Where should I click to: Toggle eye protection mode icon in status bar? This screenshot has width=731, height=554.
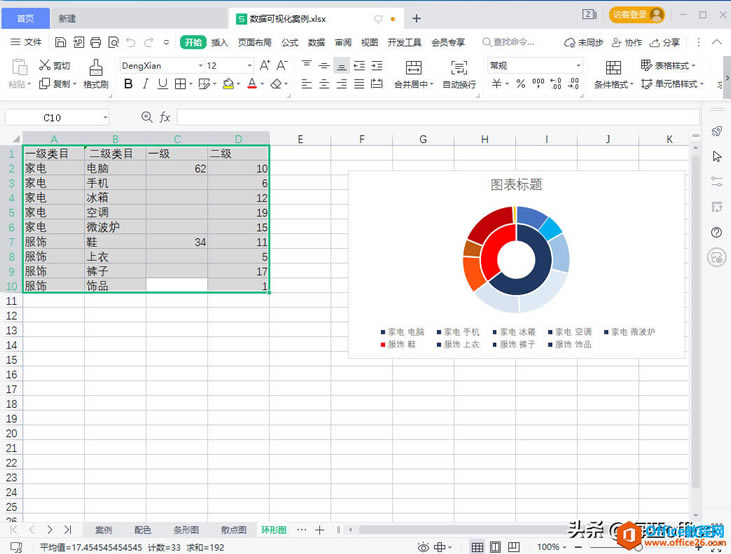click(424, 547)
